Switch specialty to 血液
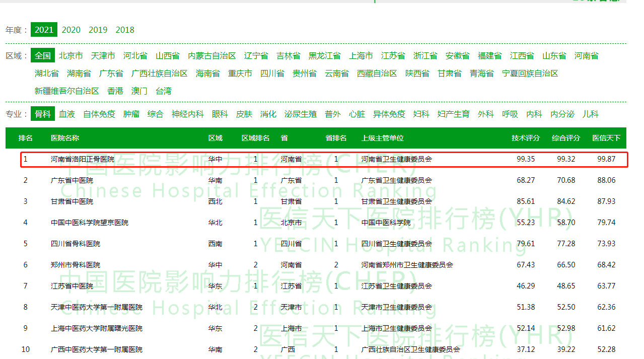644x359 pixels. pyautogui.click(x=66, y=114)
